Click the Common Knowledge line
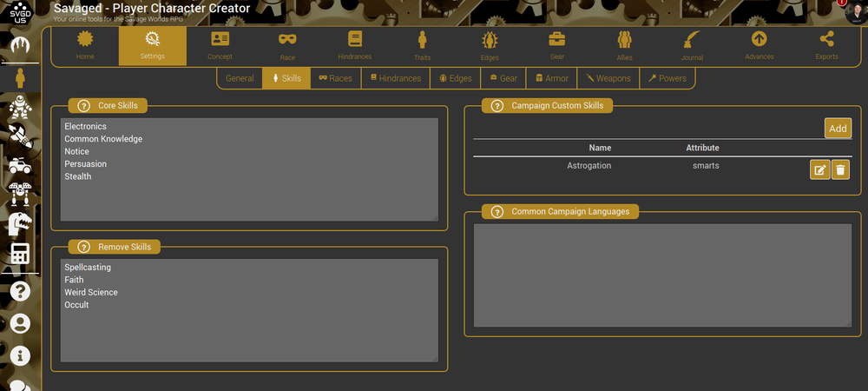This screenshot has width=868, height=391. pyautogui.click(x=103, y=139)
